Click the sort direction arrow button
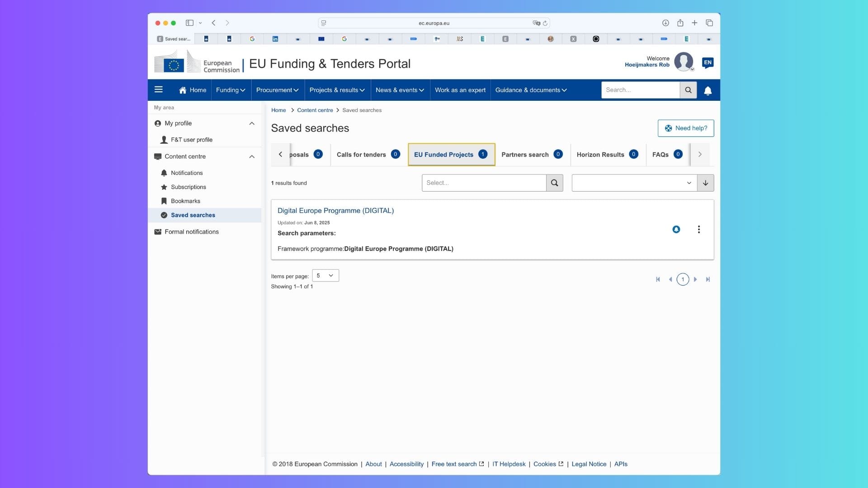 coord(705,183)
